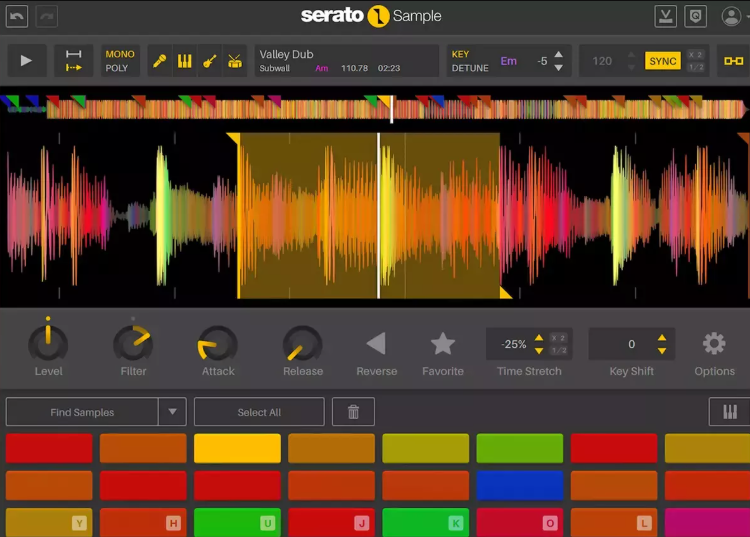Select POLY voice mode
This screenshot has height=537, width=750.
117,68
